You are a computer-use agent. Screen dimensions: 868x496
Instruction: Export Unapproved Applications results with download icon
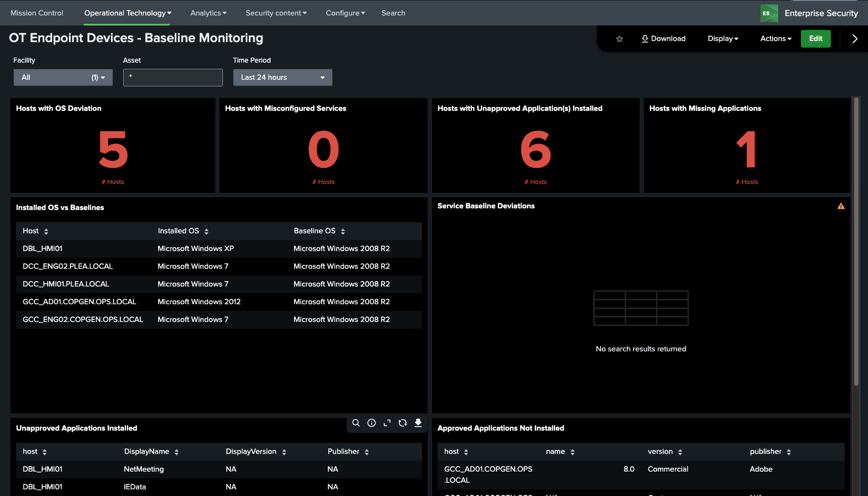[418, 423]
